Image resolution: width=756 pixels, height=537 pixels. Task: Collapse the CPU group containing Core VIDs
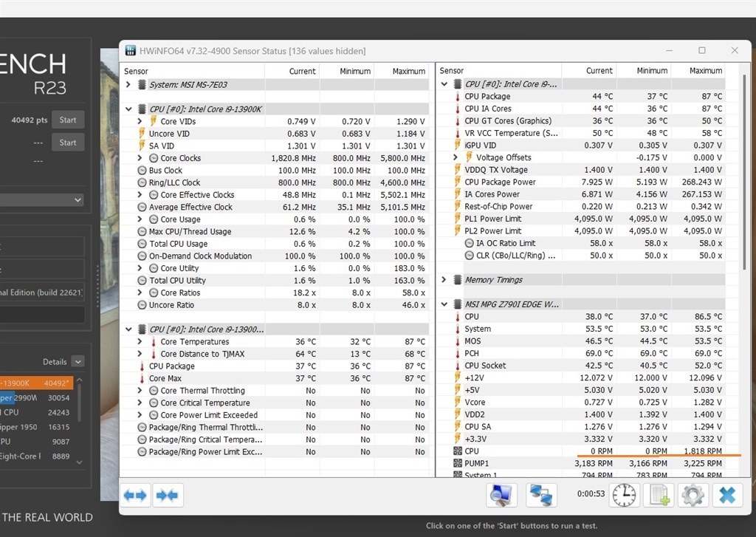(128, 109)
